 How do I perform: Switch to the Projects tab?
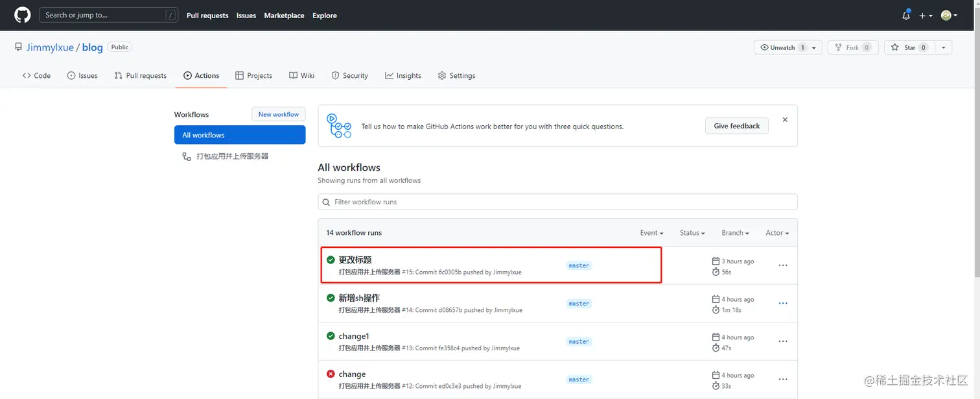pyautogui.click(x=254, y=75)
